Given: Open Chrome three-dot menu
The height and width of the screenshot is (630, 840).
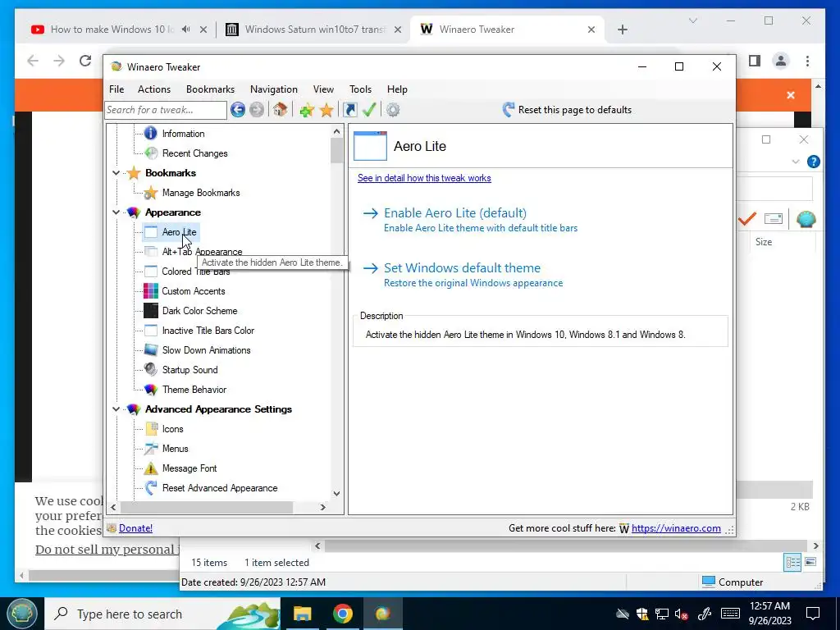Looking at the screenshot, I should [x=807, y=61].
